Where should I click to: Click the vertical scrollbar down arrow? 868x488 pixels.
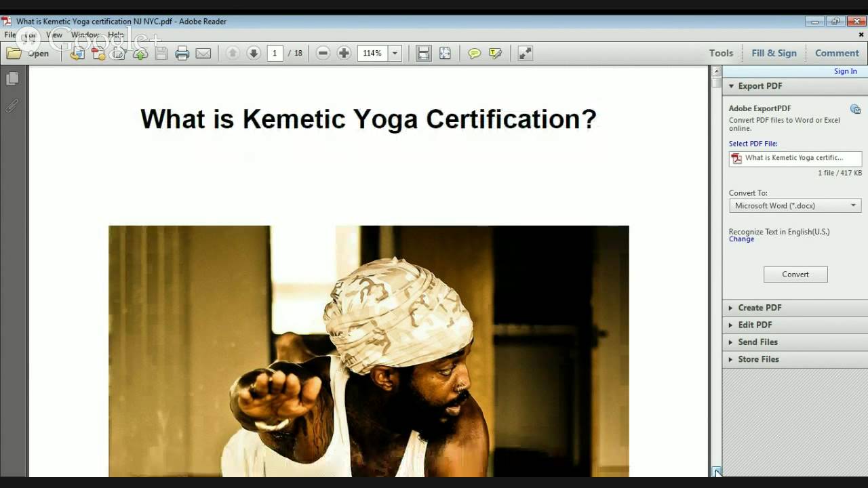[716, 471]
